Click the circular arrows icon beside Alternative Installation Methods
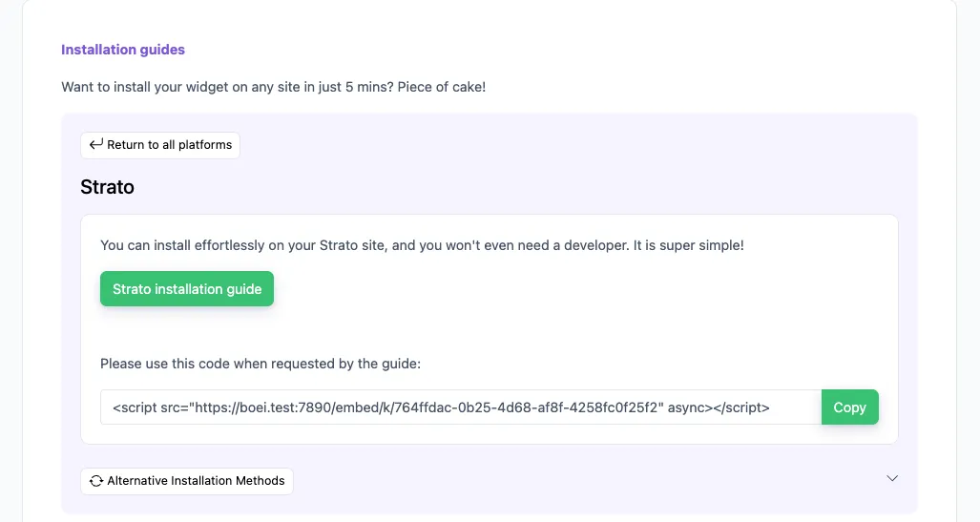980x522 pixels. point(96,481)
